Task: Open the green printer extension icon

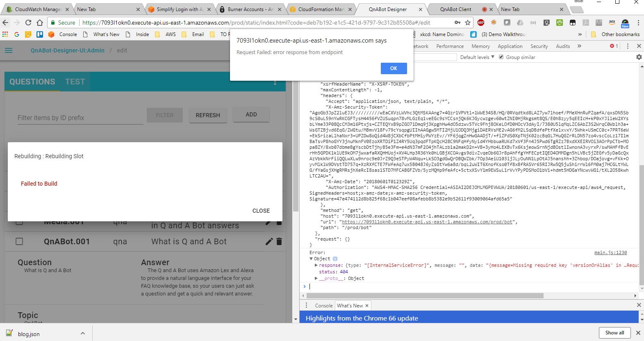Action: click(x=560, y=23)
